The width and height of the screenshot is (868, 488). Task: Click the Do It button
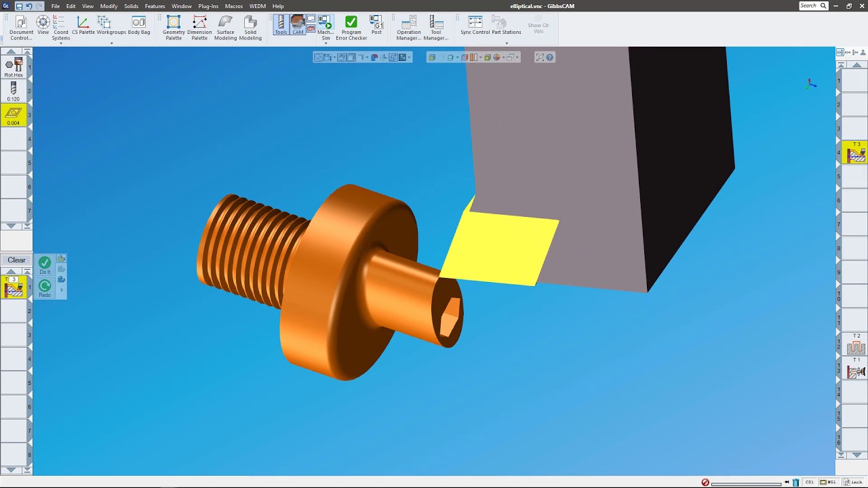click(45, 265)
